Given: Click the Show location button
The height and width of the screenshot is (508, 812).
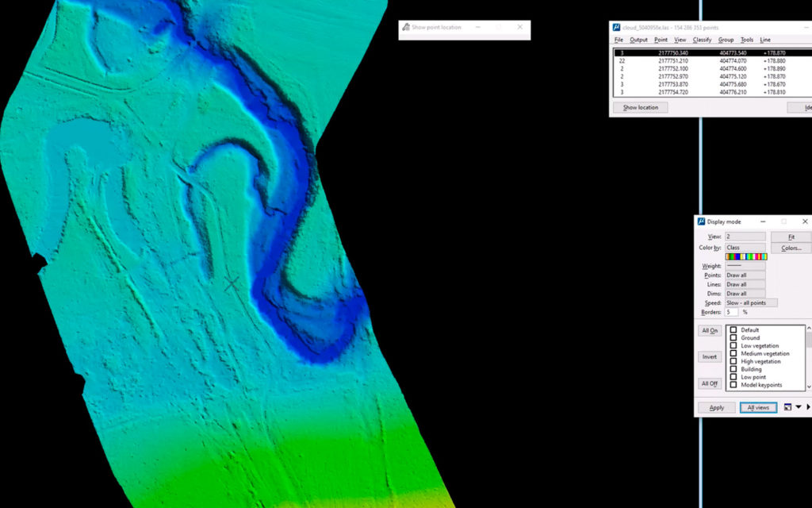Looking at the screenshot, I should click(x=641, y=107).
